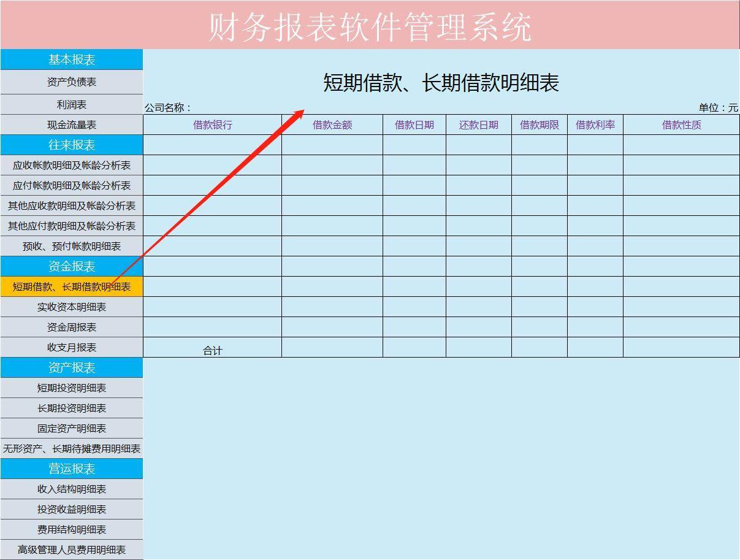Open 其他应收款明细及帐龄分析表

[72, 205]
